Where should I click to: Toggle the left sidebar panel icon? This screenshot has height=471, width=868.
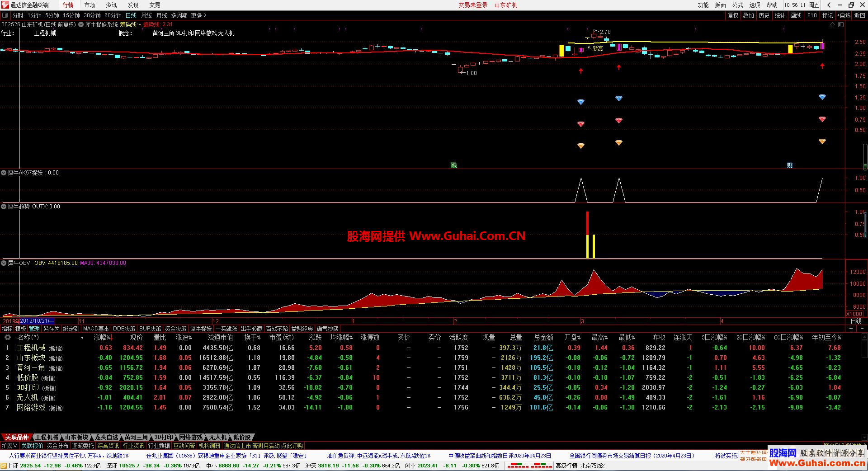point(5,15)
